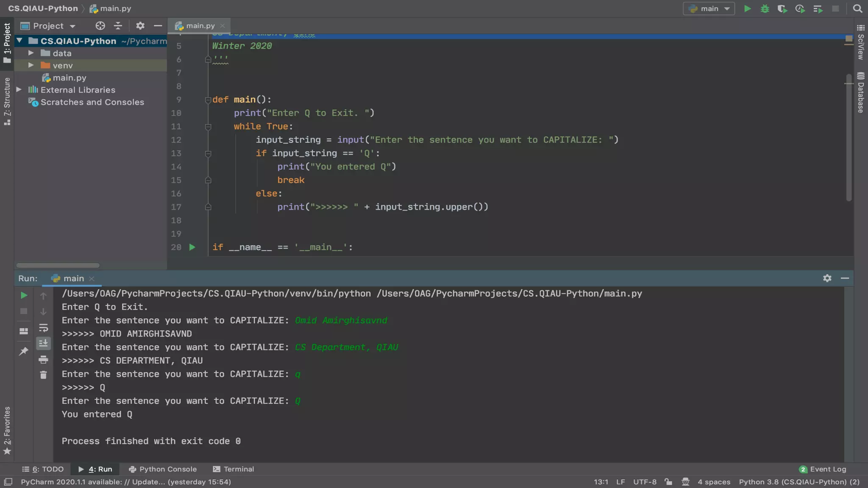Click Run with Coverage icon
Image resolution: width=868 pixels, height=488 pixels.
tap(782, 8)
